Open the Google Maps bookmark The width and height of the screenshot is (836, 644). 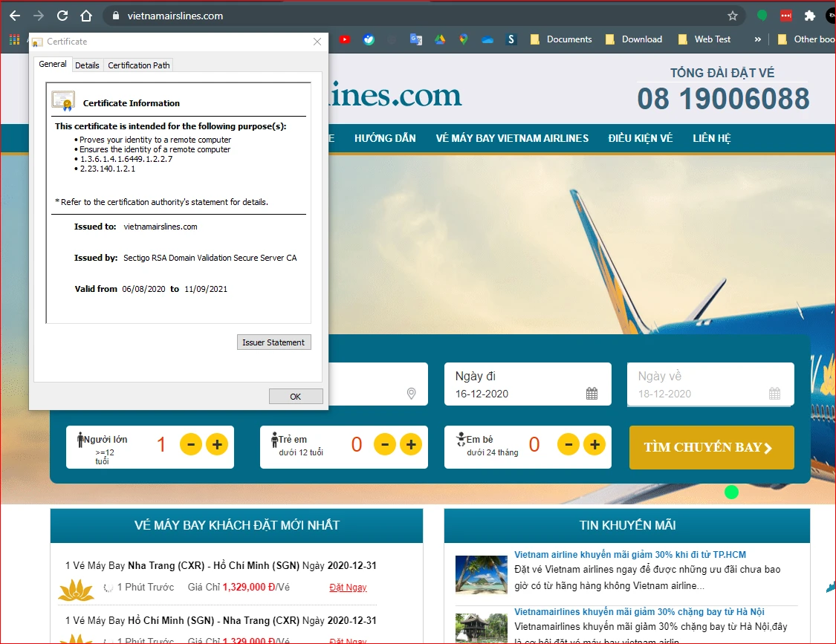pyautogui.click(x=463, y=39)
